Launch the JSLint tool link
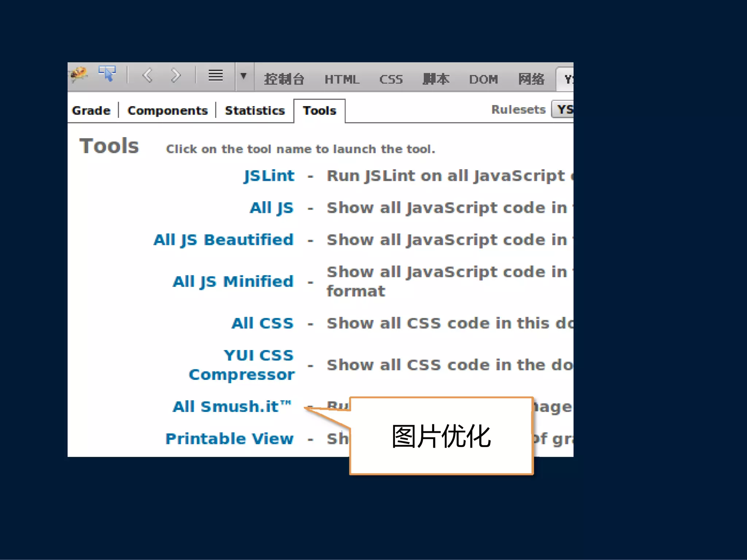Viewport: 747px width, 560px height. [x=269, y=176]
